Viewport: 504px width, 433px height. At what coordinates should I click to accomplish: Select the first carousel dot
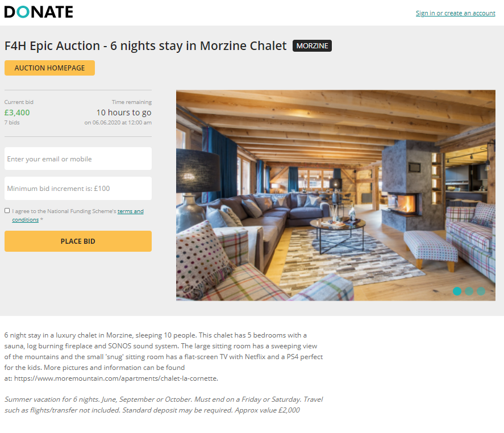pos(457,292)
